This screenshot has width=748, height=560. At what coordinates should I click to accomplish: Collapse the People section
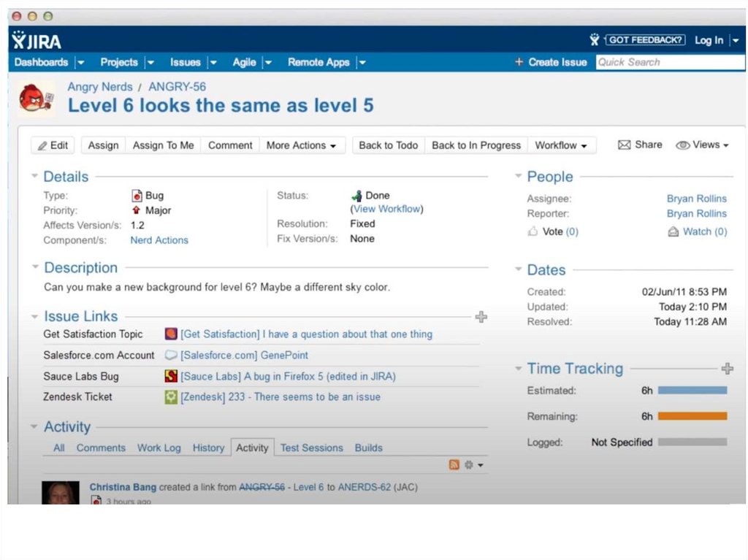tap(519, 176)
